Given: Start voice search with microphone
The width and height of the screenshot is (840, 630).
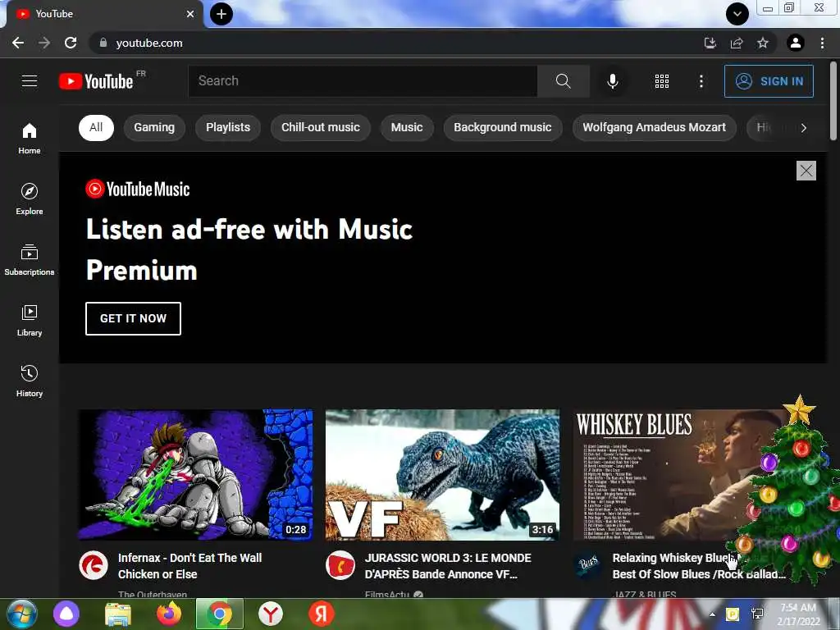Looking at the screenshot, I should pyautogui.click(x=612, y=81).
